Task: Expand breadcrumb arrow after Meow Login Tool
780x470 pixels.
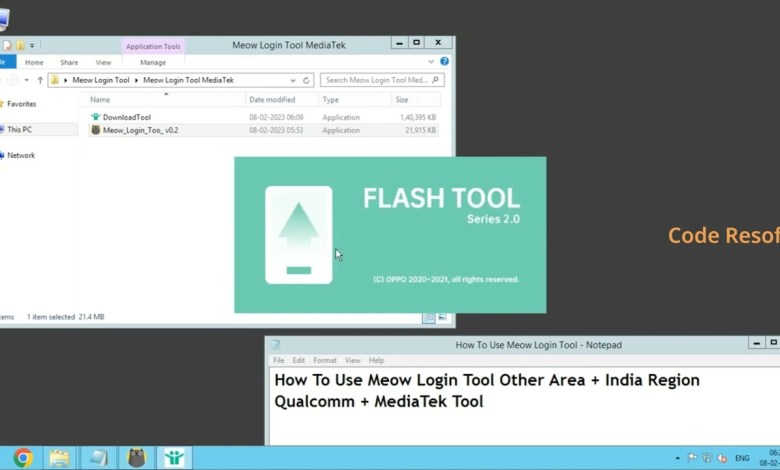Action: pos(136,80)
